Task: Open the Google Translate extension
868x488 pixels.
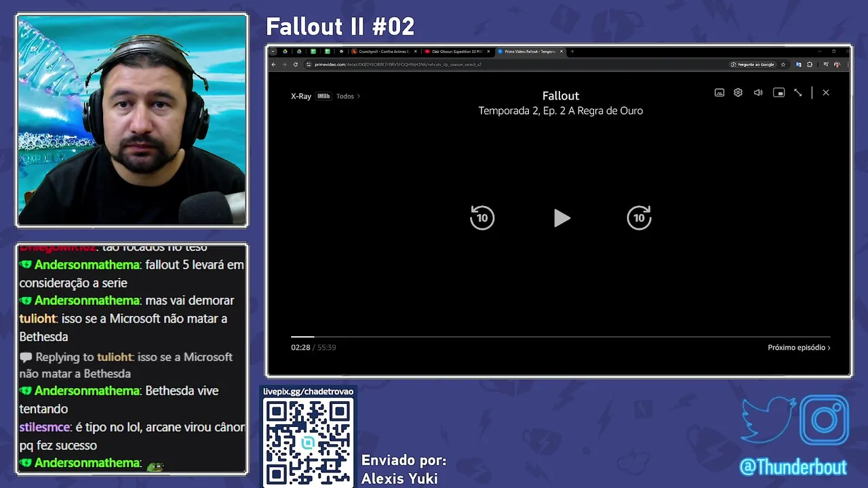Action: 798,64
